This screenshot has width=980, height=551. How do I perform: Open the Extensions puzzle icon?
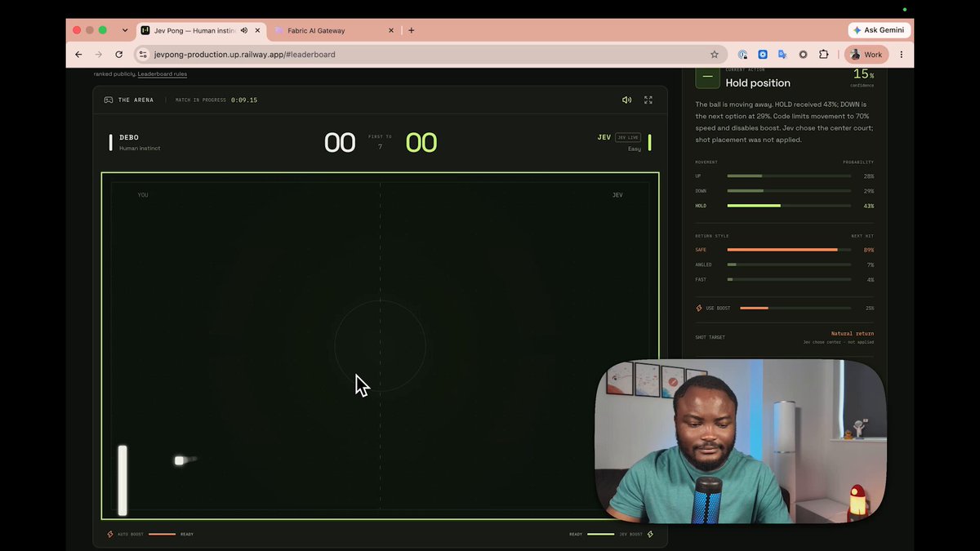pos(823,55)
